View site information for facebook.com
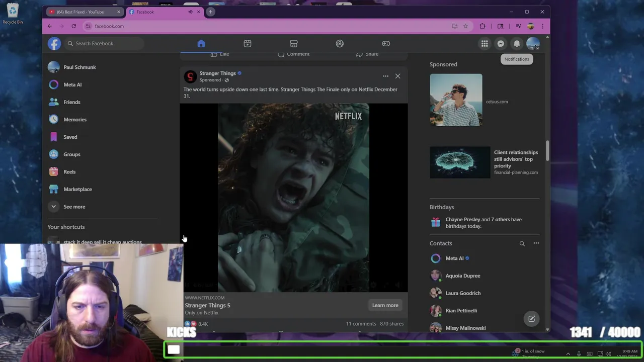This screenshot has height=362, width=644. pos(88,26)
